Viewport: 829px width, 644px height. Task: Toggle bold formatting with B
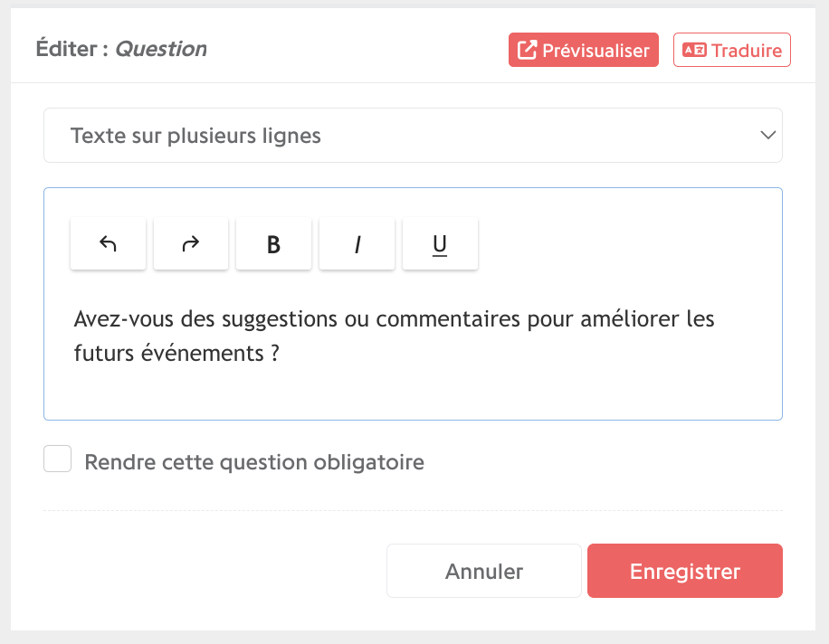click(x=273, y=243)
